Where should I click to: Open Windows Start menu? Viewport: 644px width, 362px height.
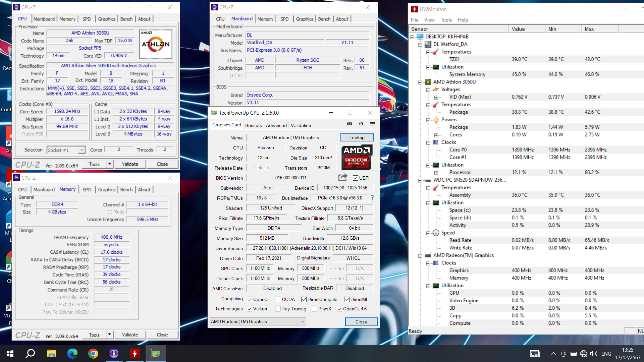pyautogui.click(x=10, y=354)
